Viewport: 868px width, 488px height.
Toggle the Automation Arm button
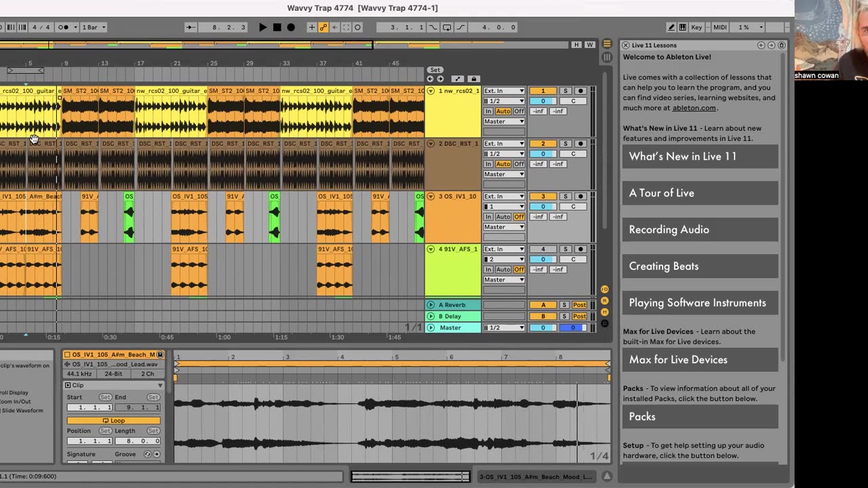(323, 27)
